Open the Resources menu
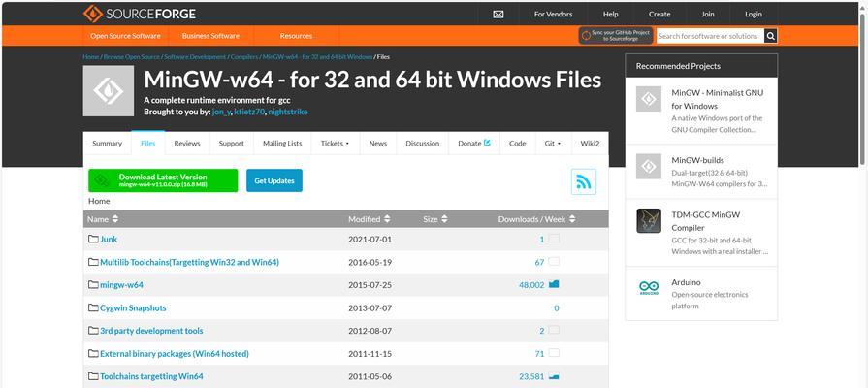This screenshot has width=868, height=388. pyautogui.click(x=296, y=36)
